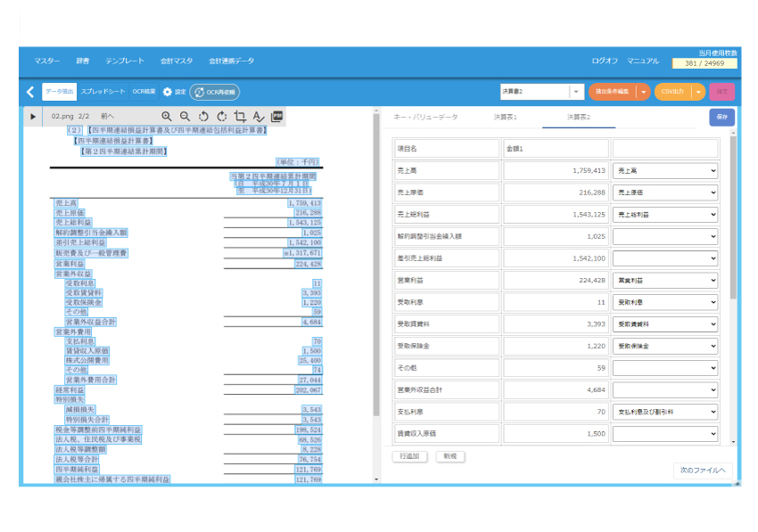
Task: Click the OCR再依頼 button
Action: click(x=215, y=92)
